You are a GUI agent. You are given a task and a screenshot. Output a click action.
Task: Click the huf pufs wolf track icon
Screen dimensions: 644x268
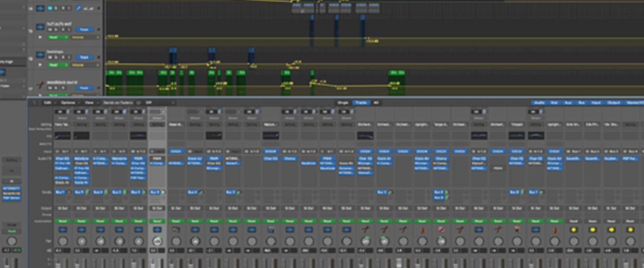pyautogui.click(x=40, y=27)
